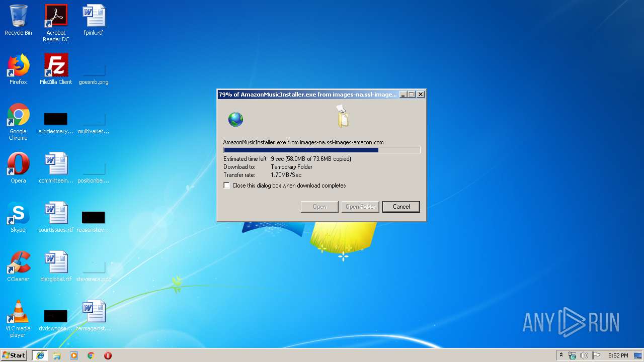
Task: Minimize the download dialog window
Action: [403, 95]
